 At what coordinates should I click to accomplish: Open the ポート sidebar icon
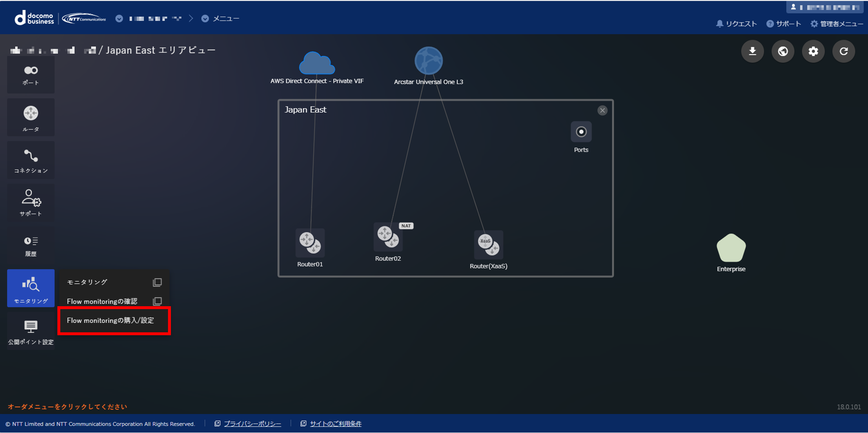[x=31, y=75]
